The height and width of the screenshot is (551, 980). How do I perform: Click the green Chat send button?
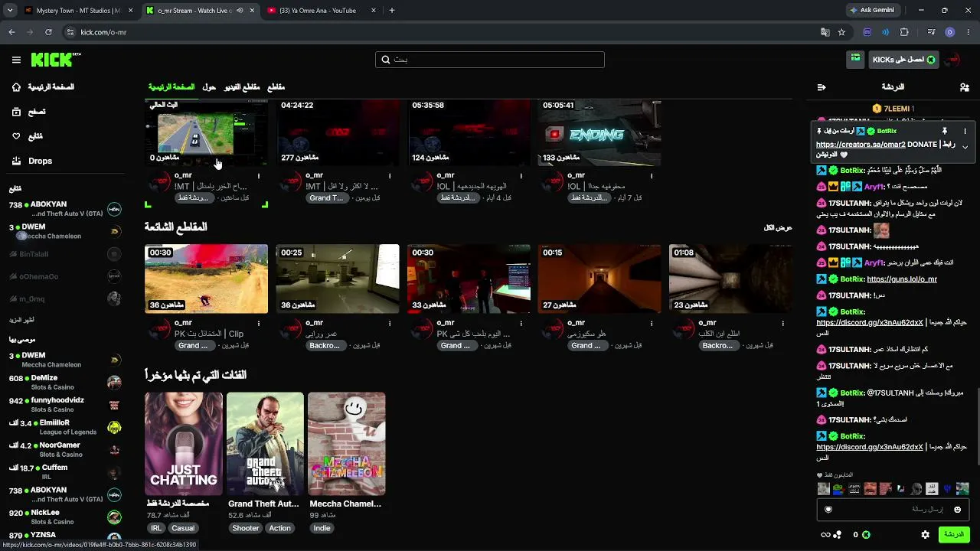pyautogui.click(x=954, y=534)
